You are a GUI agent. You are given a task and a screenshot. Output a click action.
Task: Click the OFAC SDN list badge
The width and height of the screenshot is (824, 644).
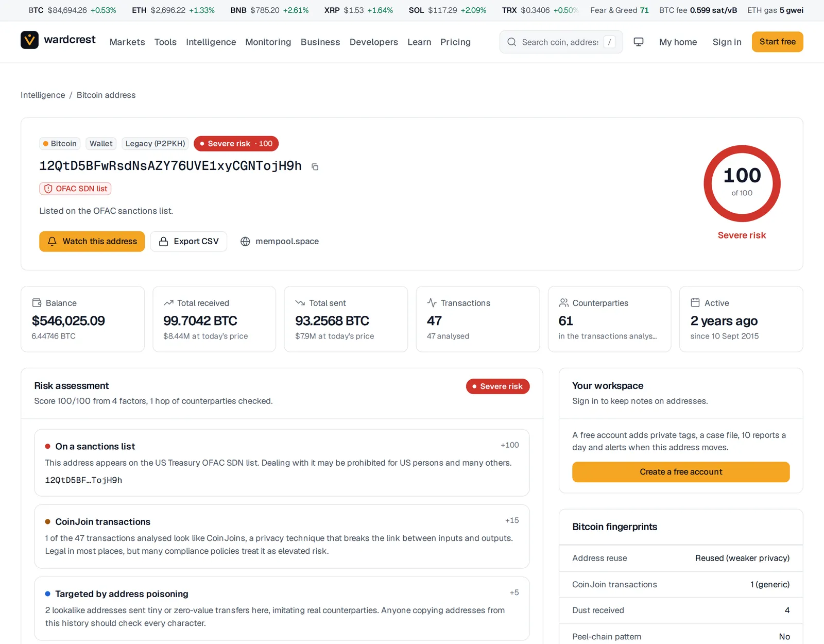point(75,189)
